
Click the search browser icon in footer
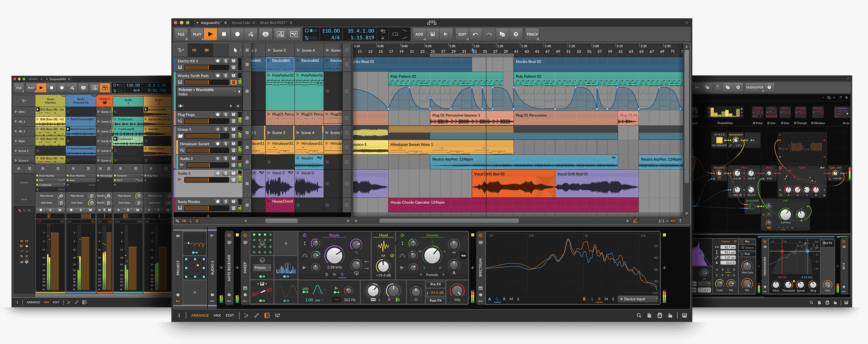click(x=639, y=315)
